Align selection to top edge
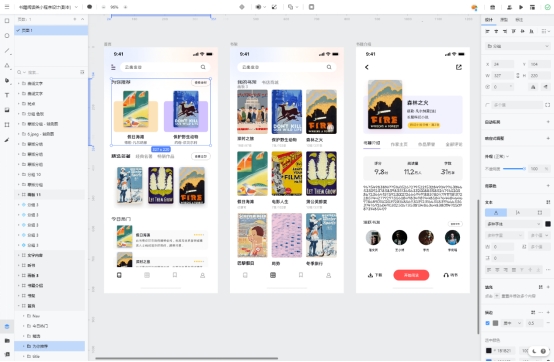This screenshot has width=554, height=362. 514,31
